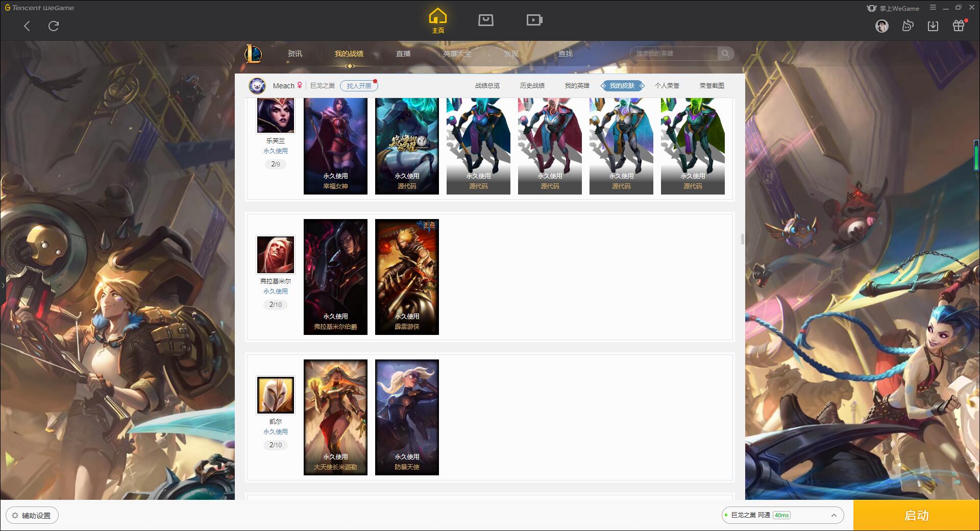Switch to 个人荣誉 sub-tab
Screen dimensions: 980x531
(x=667, y=86)
